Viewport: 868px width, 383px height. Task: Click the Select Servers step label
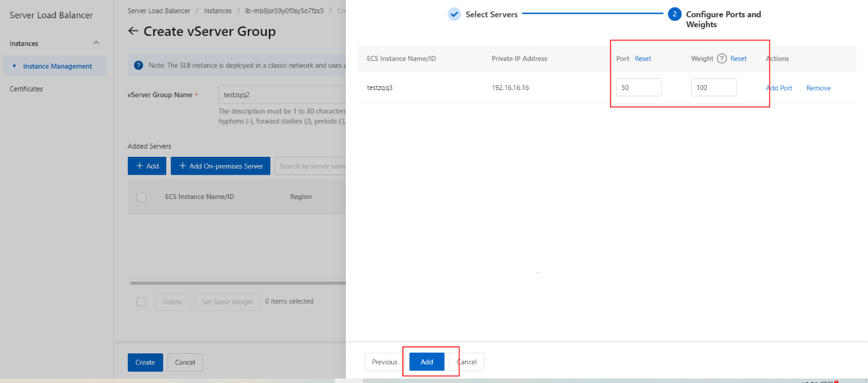(x=491, y=14)
